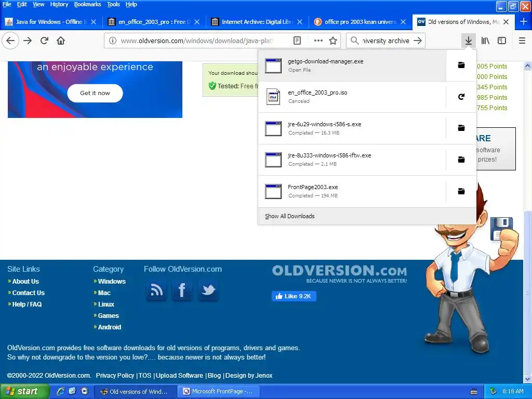Open the About Us link
The image size is (532, 399).
(25, 281)
